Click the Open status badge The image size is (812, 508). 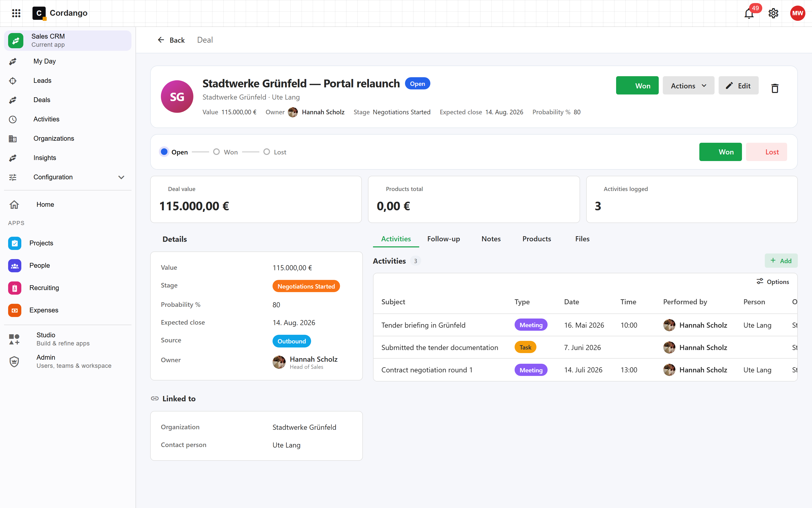(417, 84)
